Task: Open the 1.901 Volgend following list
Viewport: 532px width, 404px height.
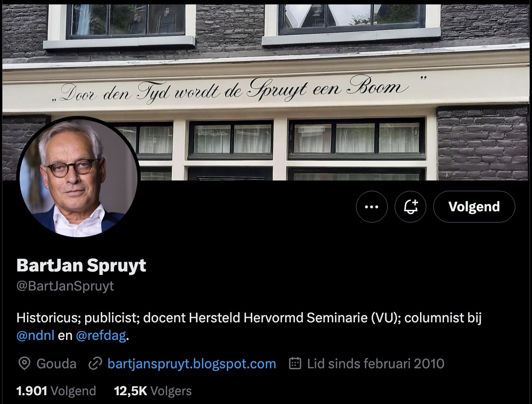Action: click(x=56, y=391)
